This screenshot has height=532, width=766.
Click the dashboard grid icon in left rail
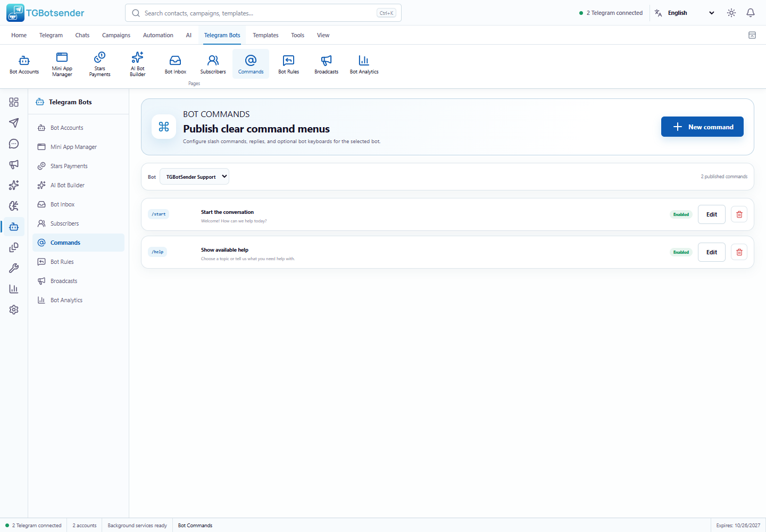[14, 102]
